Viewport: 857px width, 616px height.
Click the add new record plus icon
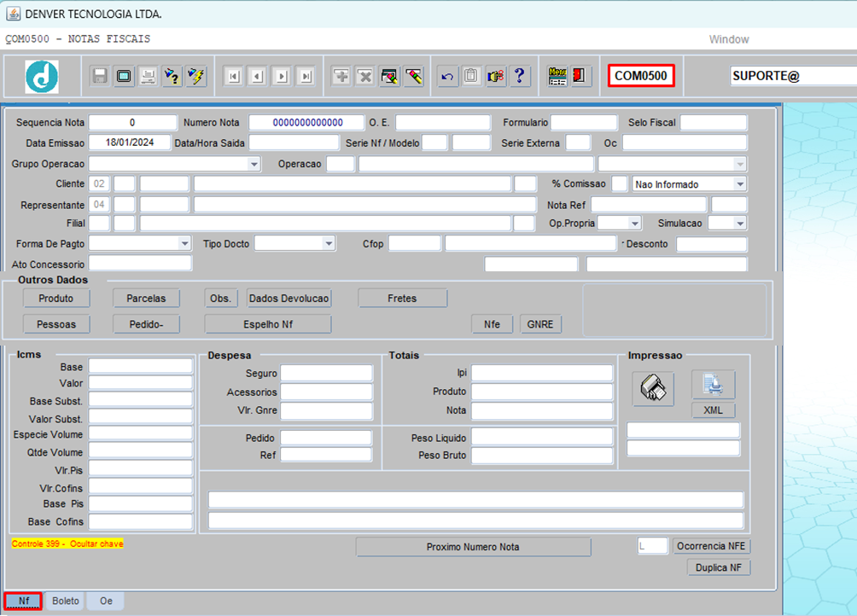[x=341, y=76]
